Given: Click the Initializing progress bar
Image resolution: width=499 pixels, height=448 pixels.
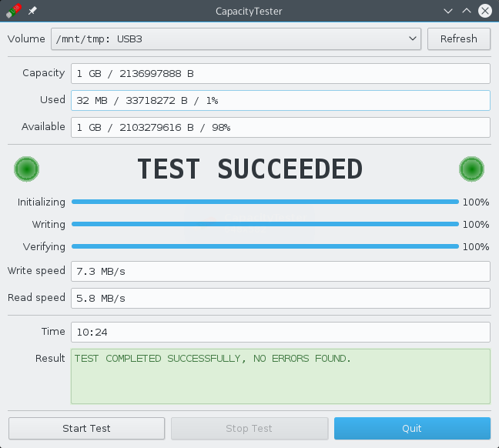Looking at the screenshot, I should (265, 202).
